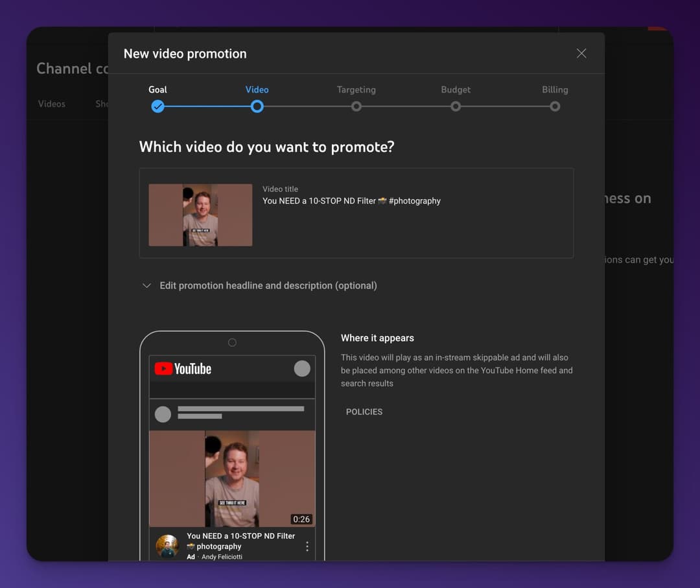Expand the promotion headline and description editor

click(268, 285)
